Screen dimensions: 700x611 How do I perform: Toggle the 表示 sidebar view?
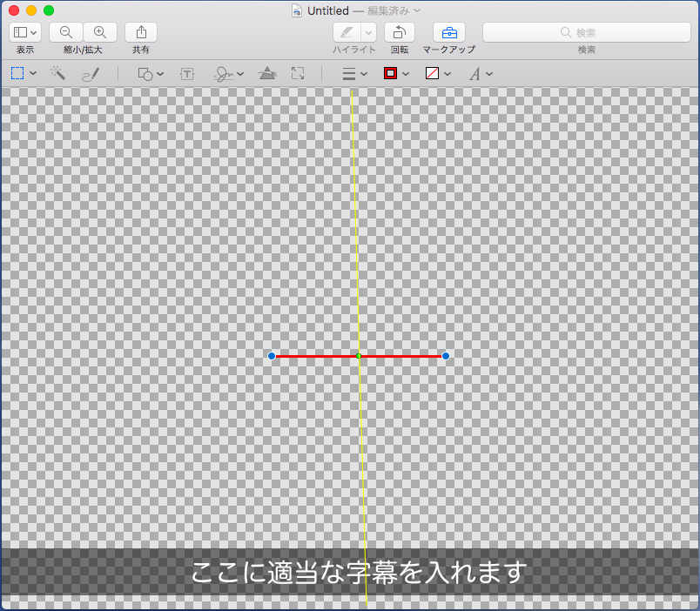pyautogui.click(x=24, y=32)
